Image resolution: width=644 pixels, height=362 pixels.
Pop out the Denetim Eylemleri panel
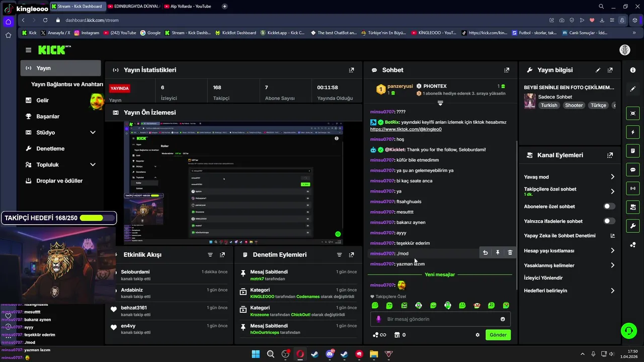[351, 255]
